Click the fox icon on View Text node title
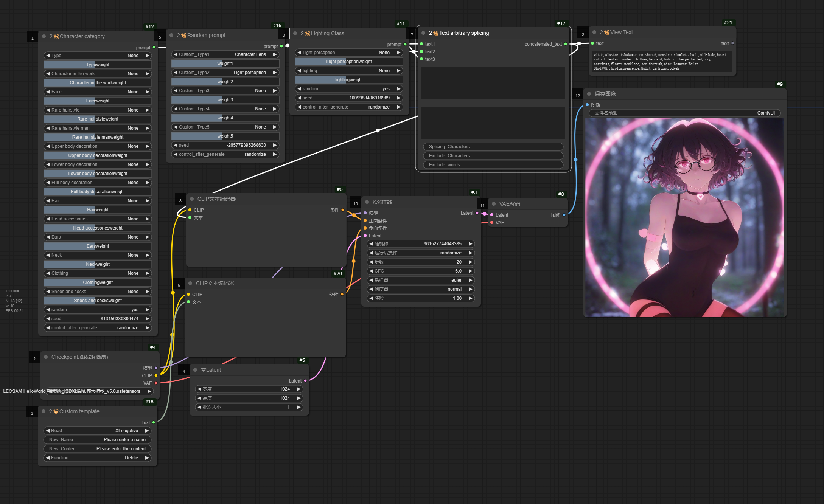The image size is (824, 504). (x=607, y=33)
